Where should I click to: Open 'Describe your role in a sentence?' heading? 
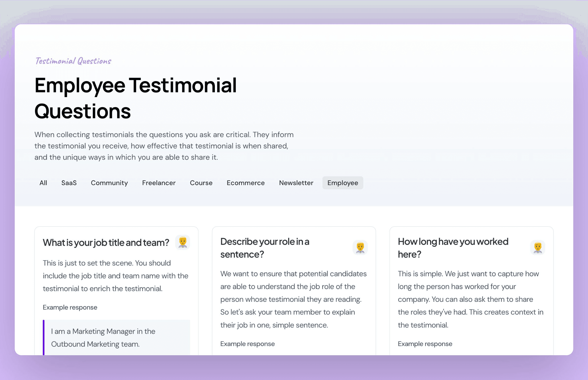tap(265, 248)
